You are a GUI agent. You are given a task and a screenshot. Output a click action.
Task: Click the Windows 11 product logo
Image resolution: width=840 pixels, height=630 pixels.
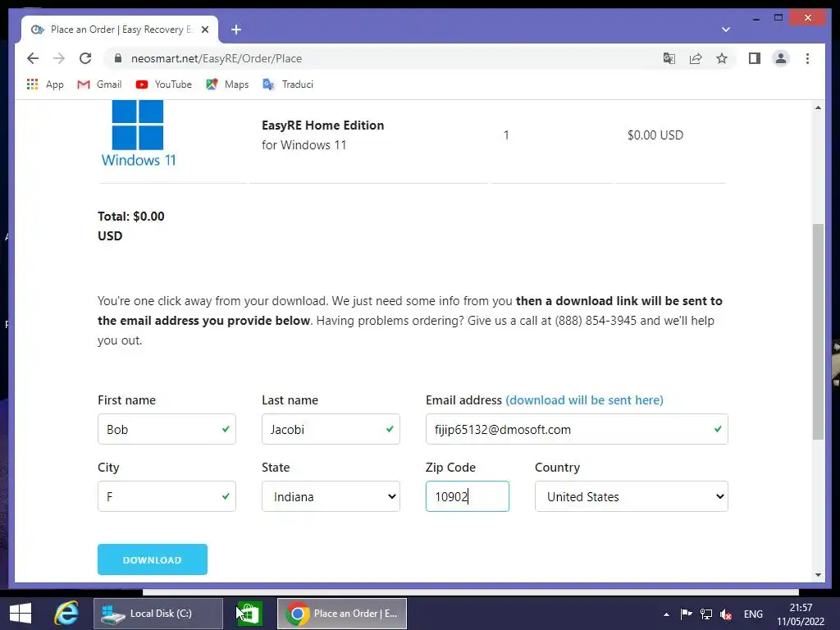pos(138,134)
